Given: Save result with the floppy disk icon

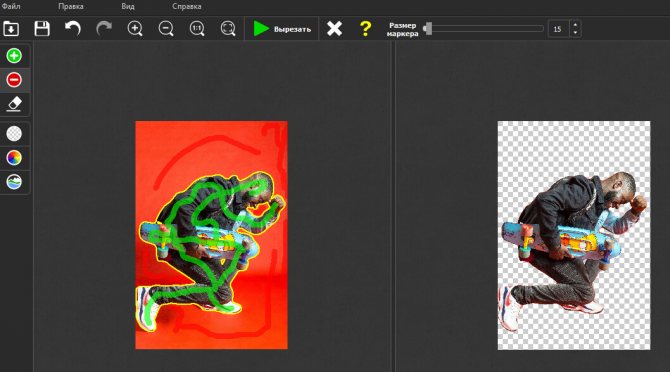Looking at the screenshot, I should (42, 29).
